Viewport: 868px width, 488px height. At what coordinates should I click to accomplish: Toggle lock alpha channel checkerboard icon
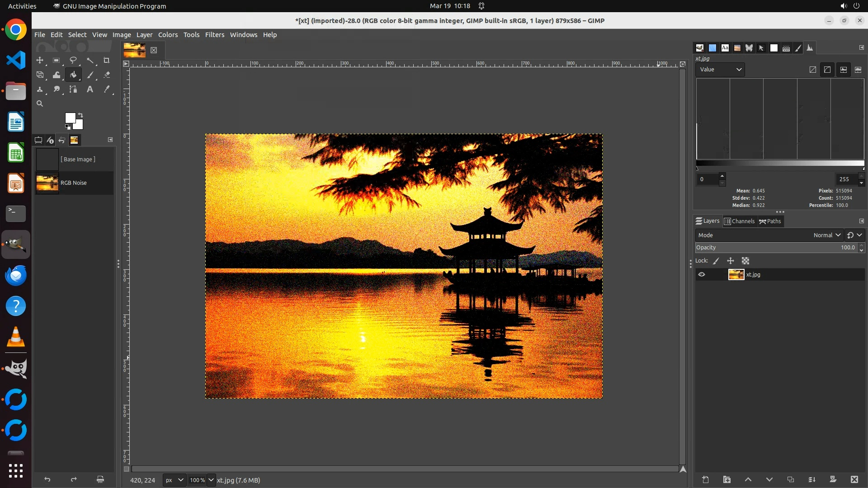pos(745,261)
